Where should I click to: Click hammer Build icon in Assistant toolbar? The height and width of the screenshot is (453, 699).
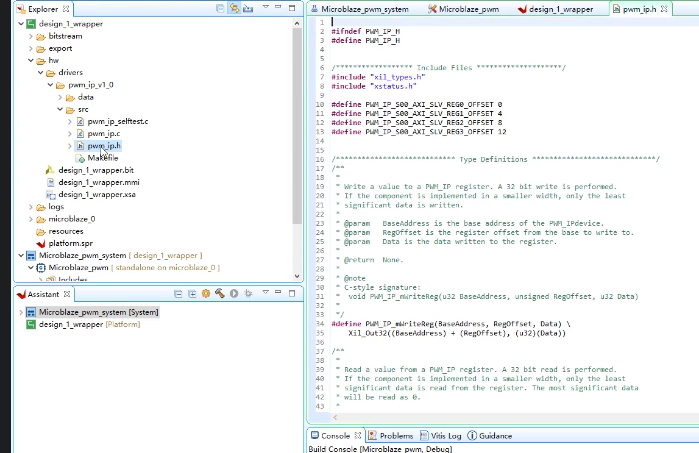pyautogui.click(x=220, y=293)
